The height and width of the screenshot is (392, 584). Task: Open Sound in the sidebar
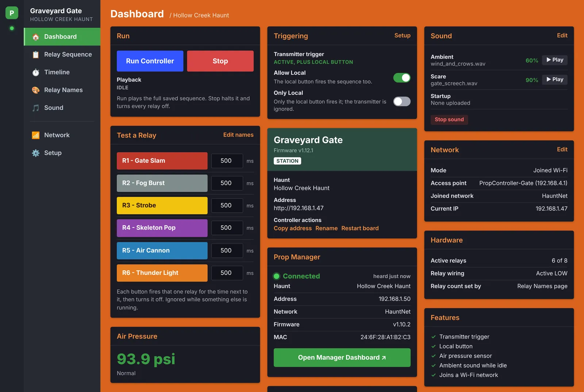coord(62,108)
